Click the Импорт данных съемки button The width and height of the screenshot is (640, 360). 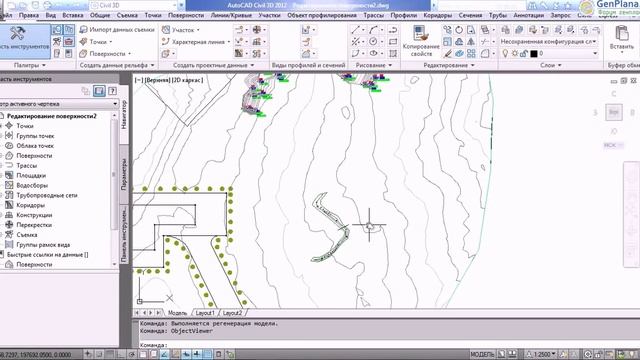tap(117, 30)
